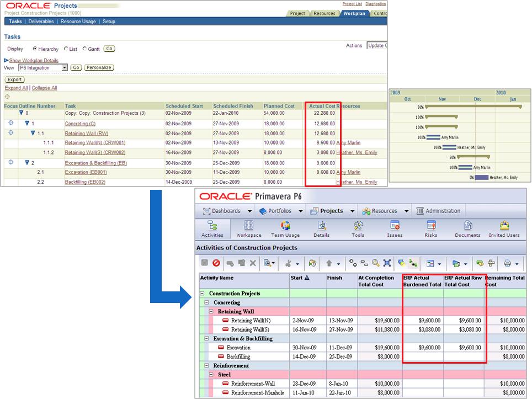Screen dimensions: 532x399
Task: Click Collapse All link
Action: pyautogui.click(x=45, y=88)
